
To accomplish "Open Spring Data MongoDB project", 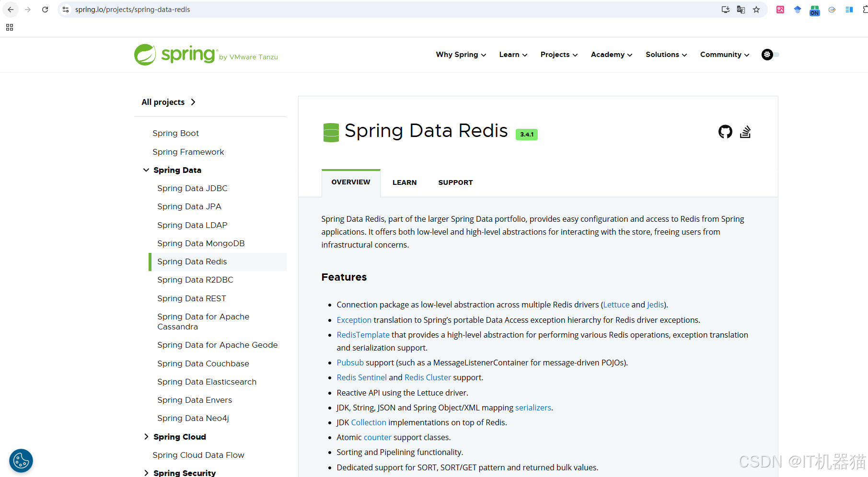I will 201,243.
